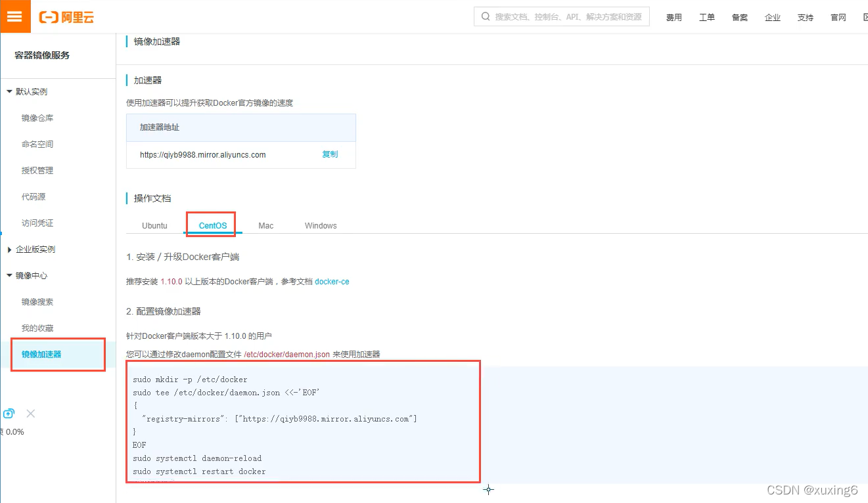Open 命名空间 in sidebar
Screen dimensions: 868x503
[37, 144]
